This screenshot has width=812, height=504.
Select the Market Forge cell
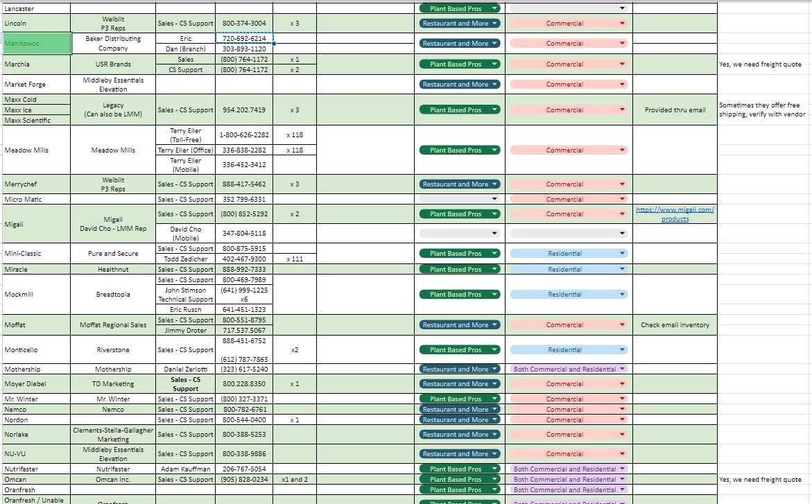pyautogui.click(x=37, y=85)
